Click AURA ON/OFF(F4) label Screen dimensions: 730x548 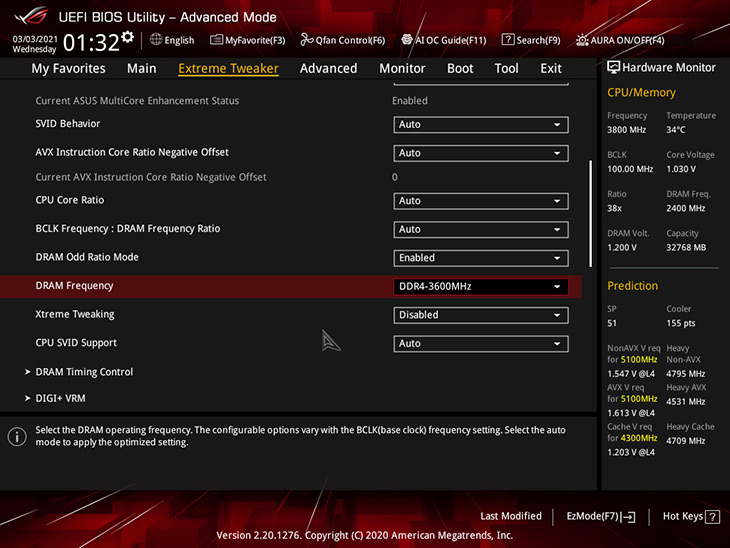point(628,41)
